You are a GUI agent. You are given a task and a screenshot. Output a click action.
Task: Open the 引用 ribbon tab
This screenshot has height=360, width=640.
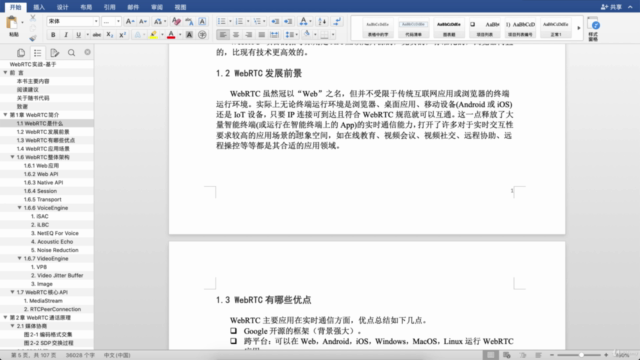coord(109,7)
